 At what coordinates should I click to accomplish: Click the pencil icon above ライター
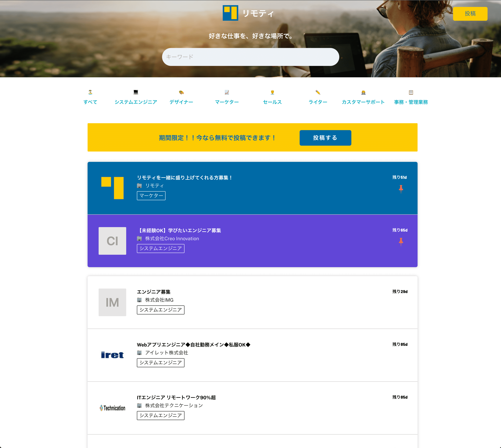[318, 92]
